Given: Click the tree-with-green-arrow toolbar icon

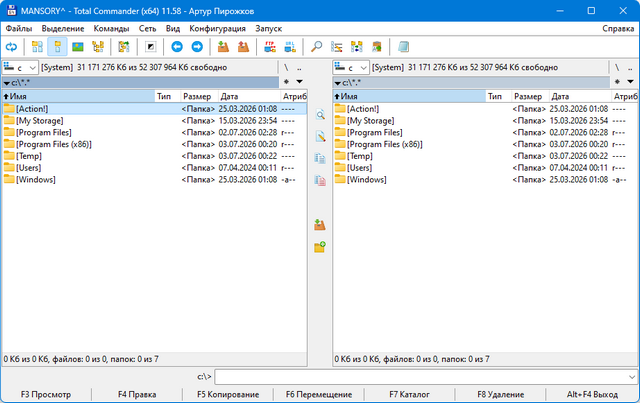Looking at the screenshot, I should tap(124, 47).
